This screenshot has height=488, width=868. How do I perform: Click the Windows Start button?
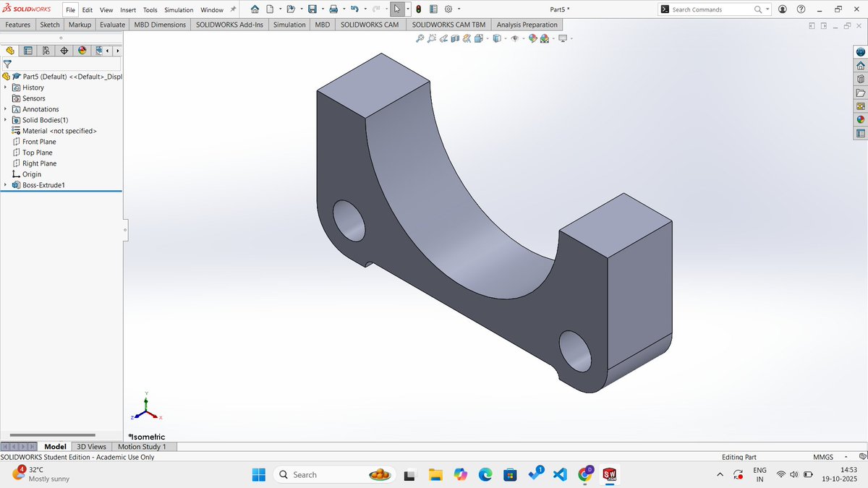(259, 474)
